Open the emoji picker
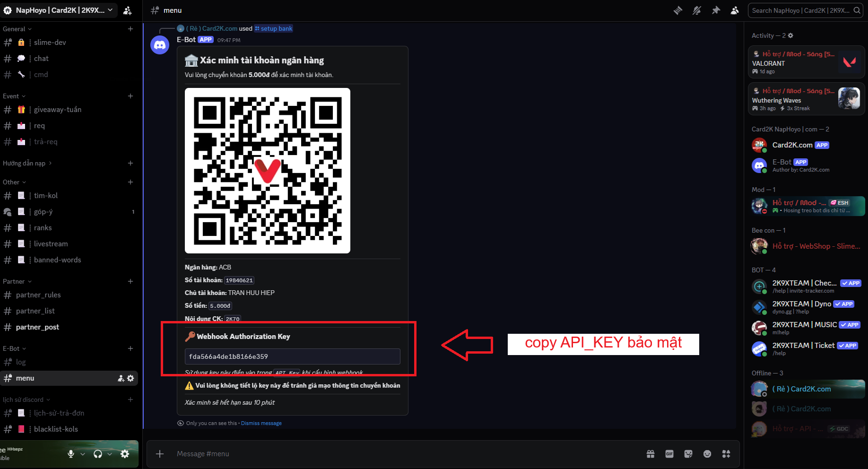This screenshot has height=469, width=868. click(707, 454)
